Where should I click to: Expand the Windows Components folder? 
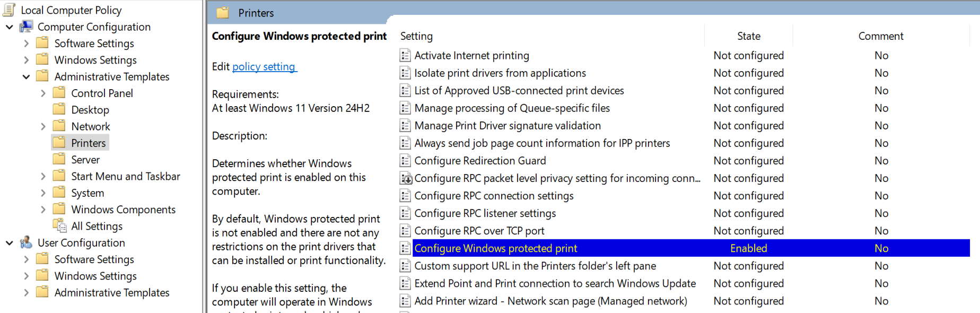click(x=43, y=210)
